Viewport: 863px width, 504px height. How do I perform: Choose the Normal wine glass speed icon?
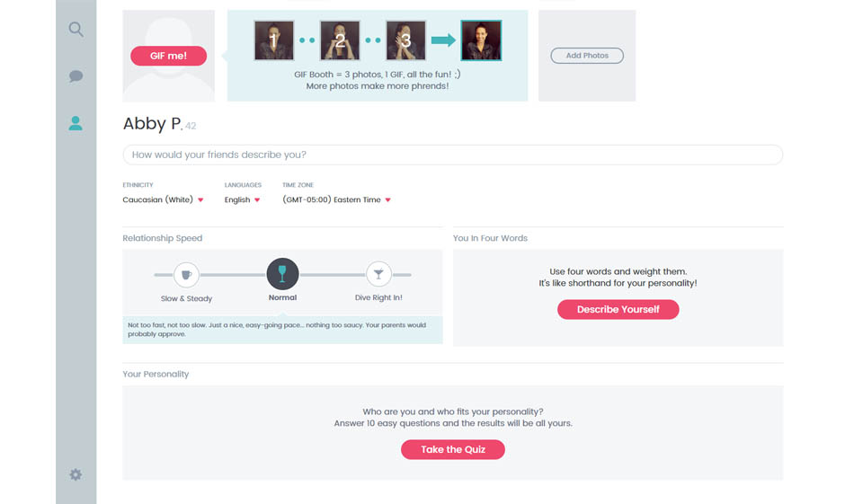pos(282,274)
